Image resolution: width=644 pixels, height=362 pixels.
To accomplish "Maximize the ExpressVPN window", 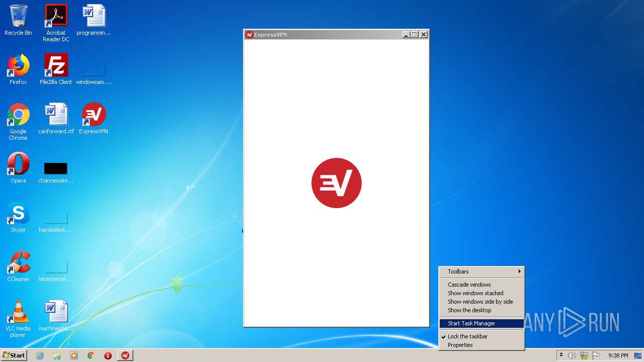I will point(415,35).
